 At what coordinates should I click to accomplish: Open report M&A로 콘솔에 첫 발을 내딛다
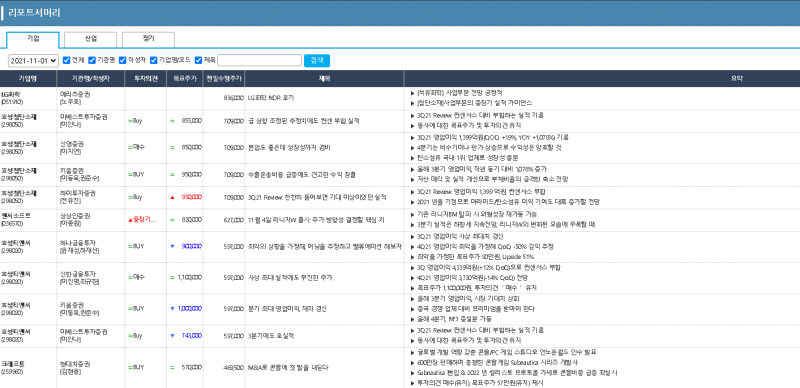click(x=288, y=367)
